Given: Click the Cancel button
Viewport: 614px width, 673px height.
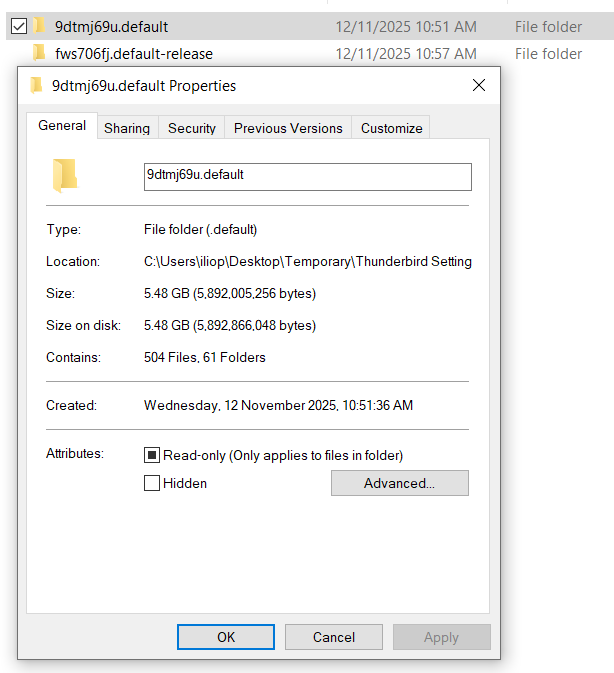Looking at the screenshot, I should (334, 637).
